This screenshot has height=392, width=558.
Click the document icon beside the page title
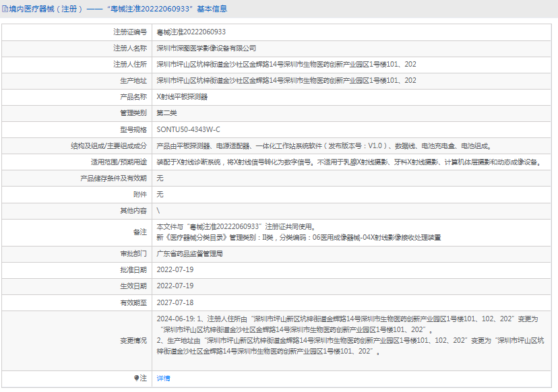pos(5,9)
